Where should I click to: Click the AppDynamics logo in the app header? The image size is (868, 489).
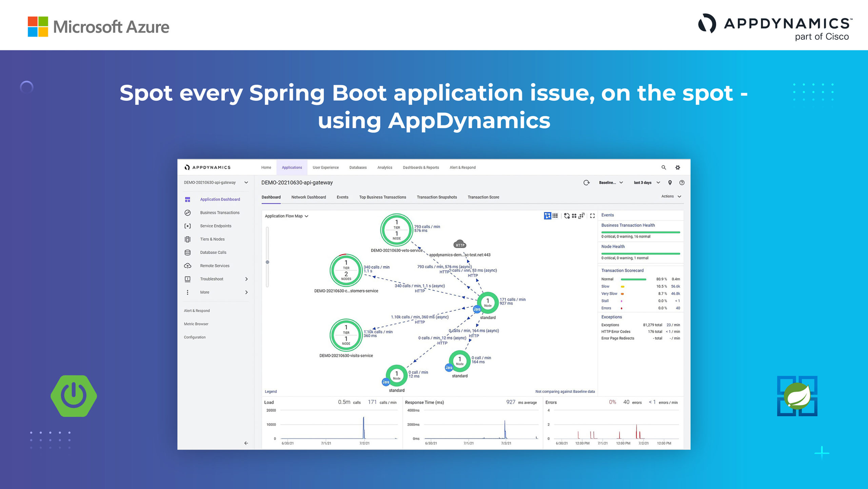(208, 167)
